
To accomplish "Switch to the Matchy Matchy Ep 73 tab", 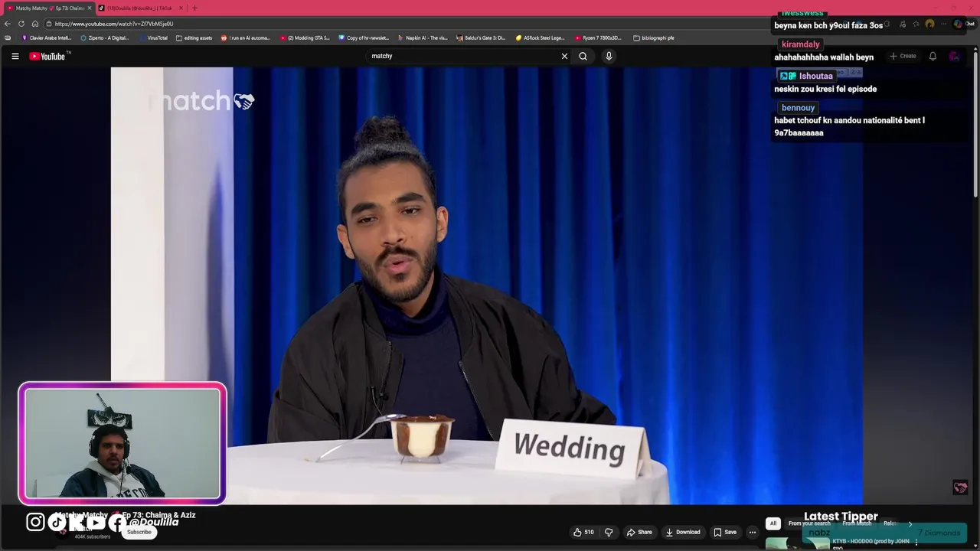I will (x=48, y=8).
